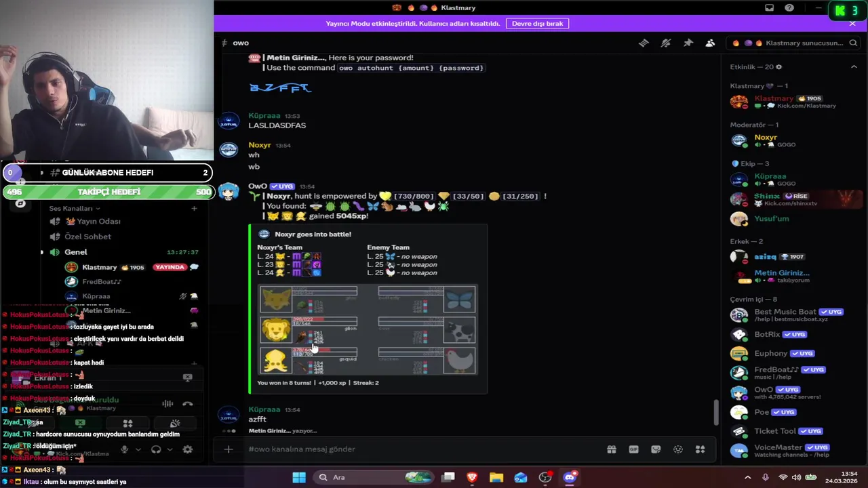Click the search magnifier in server search
Screen dimensions: 868x488
[854, 43]
